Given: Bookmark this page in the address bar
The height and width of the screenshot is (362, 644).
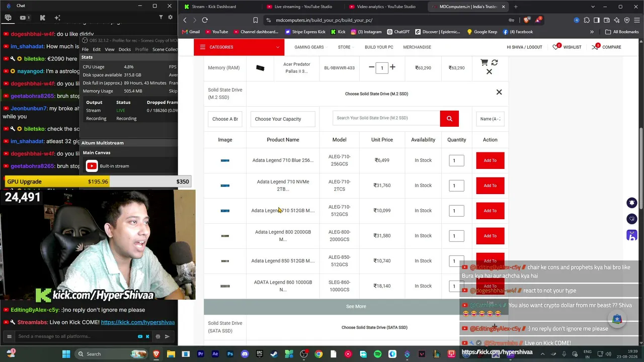Looking at the screenshot, I should tap(256, 20).
